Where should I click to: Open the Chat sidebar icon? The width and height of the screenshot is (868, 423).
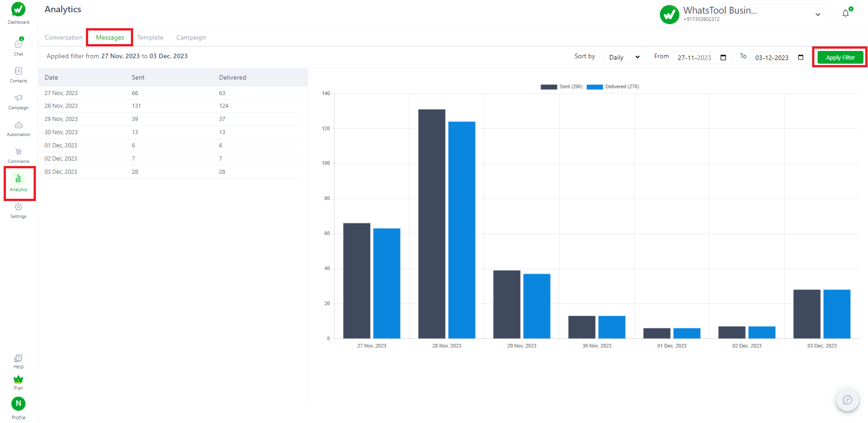(x=18, y=44)
